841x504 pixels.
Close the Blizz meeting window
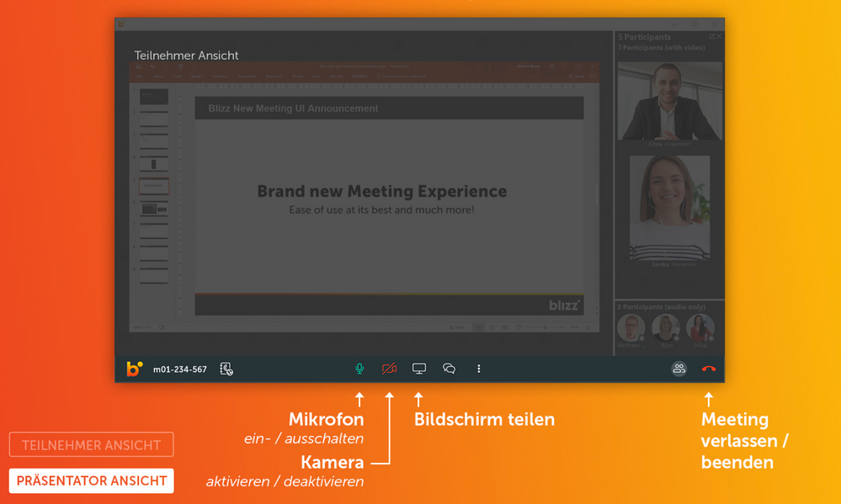[715, 24]
